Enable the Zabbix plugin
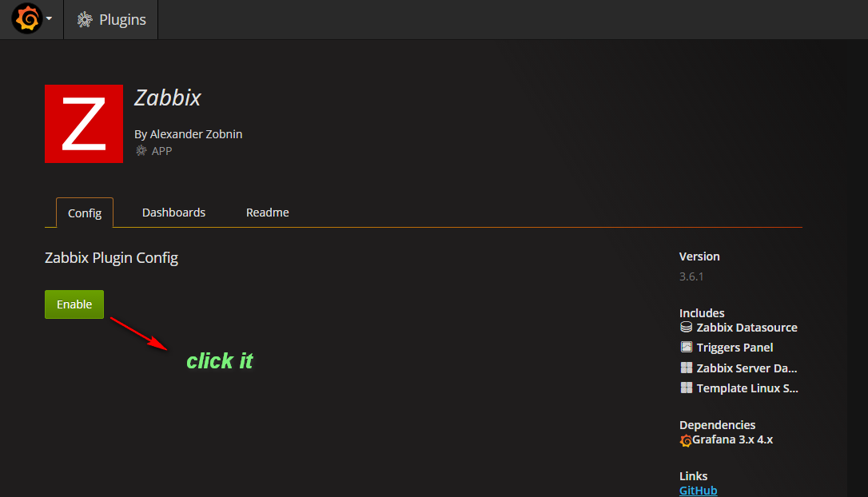The width and height of the screenshot is (868, 497). click(74, 304)
